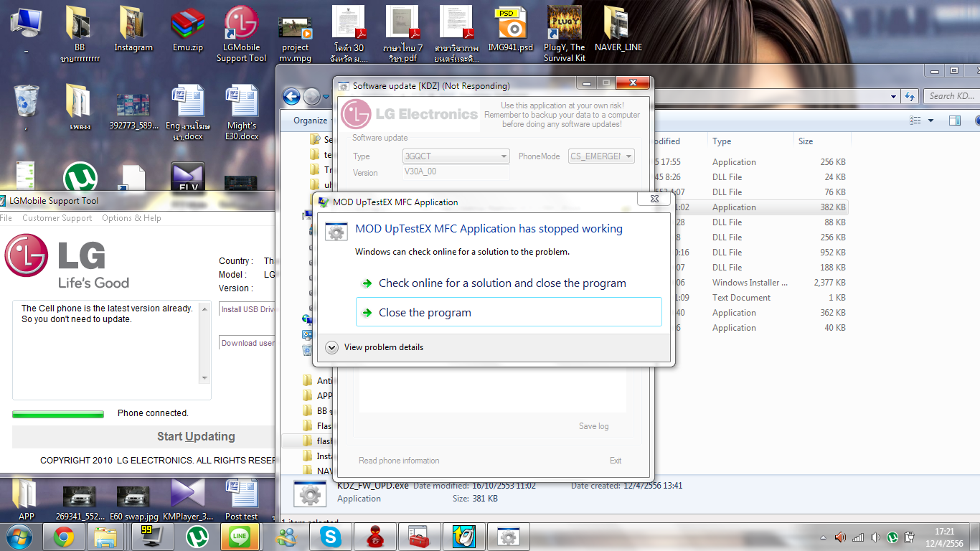Open Windows Live Messenger from the taskbar
The width and height of the screenshot is (980, 551).
pyautogui.click(x=286, y=537)
